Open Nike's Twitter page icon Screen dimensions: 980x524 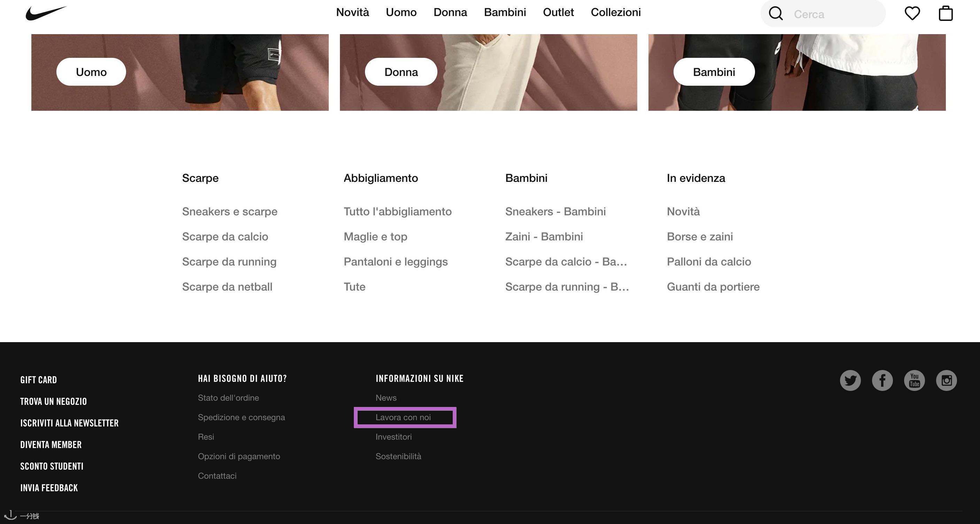pyautogui.click(x=850, y=380)
